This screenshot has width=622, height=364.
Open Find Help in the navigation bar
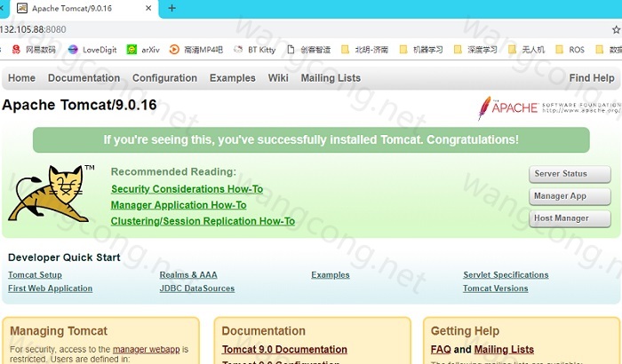[592, 78]
